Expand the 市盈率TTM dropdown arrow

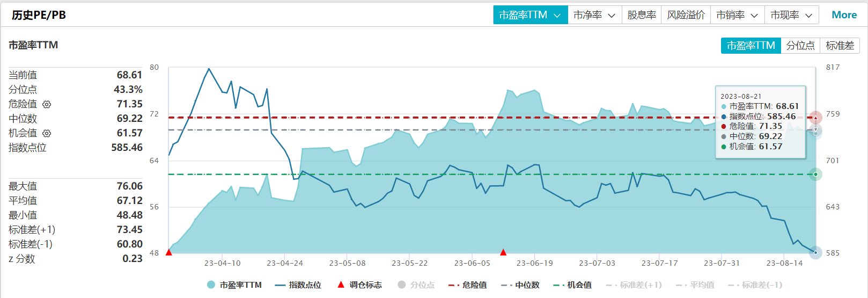coord(557,16)
